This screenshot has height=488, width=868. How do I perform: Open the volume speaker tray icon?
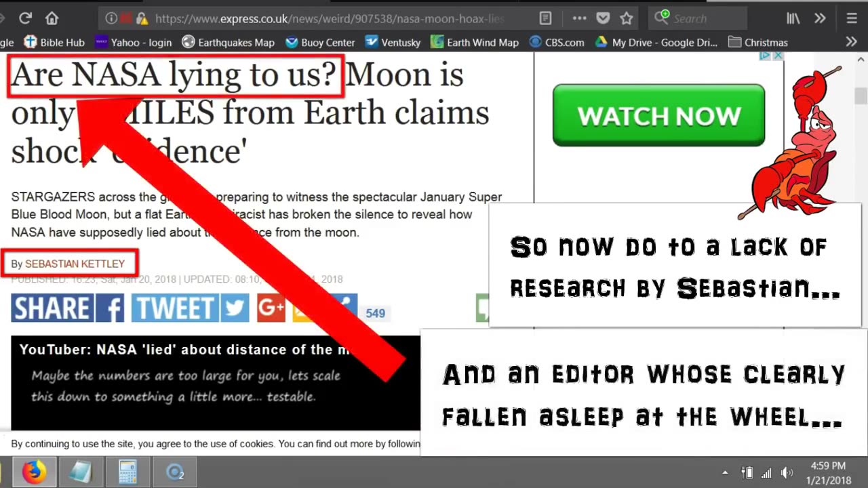coord(787,472)
